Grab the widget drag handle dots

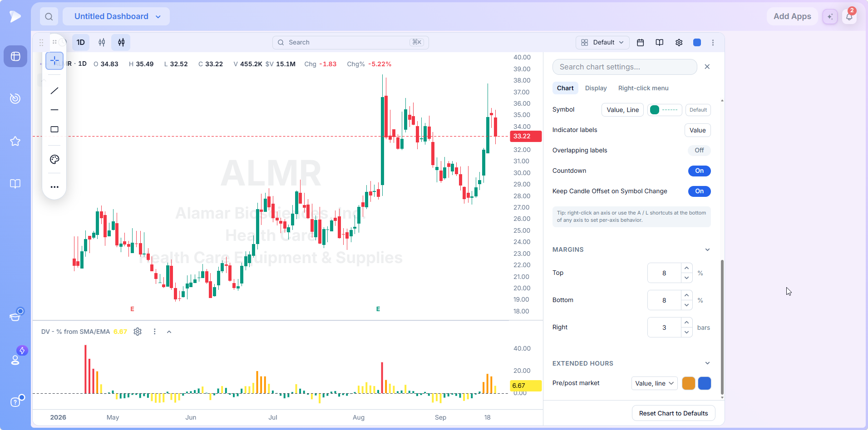point(41,42)
